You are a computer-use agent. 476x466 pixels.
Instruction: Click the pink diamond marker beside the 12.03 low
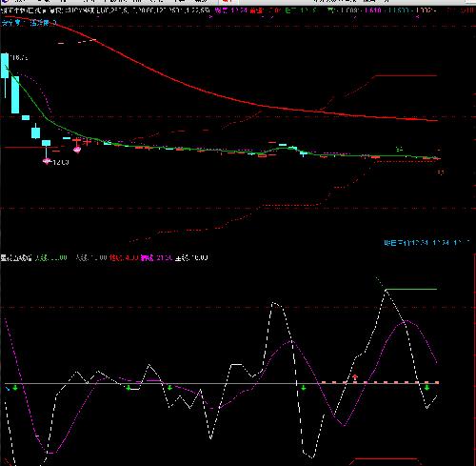pyautogui.click(x=47, y=161)
